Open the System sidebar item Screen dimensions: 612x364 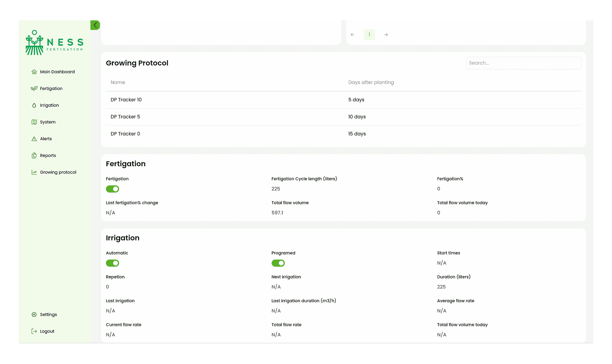(x=48, y=122)
